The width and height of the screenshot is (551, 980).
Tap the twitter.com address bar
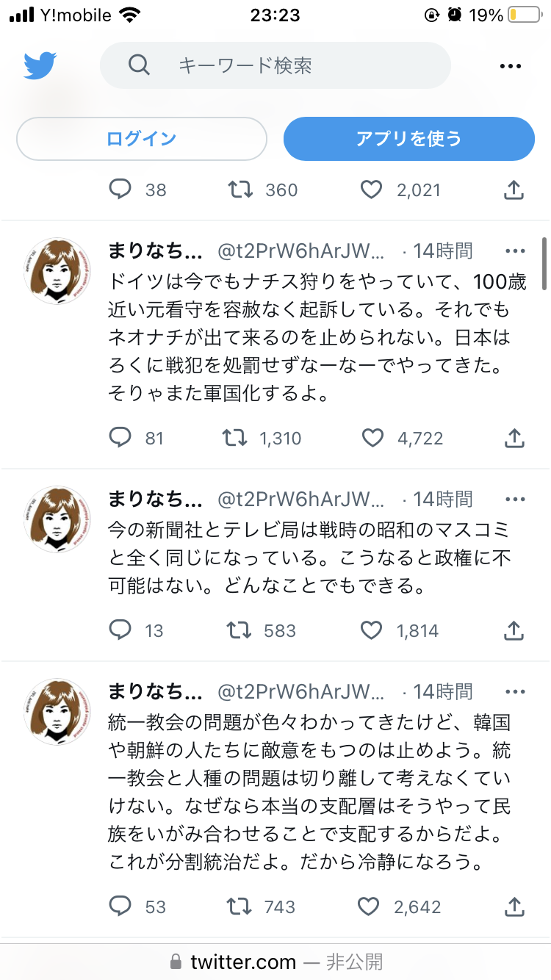(x=275, y=962)
